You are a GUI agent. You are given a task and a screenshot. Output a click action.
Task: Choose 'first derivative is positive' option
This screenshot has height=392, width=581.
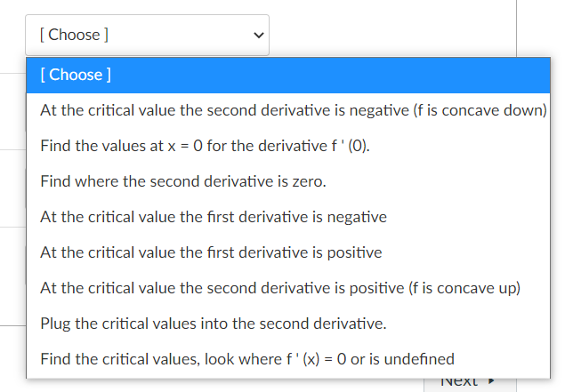click(x=288, y=252)
